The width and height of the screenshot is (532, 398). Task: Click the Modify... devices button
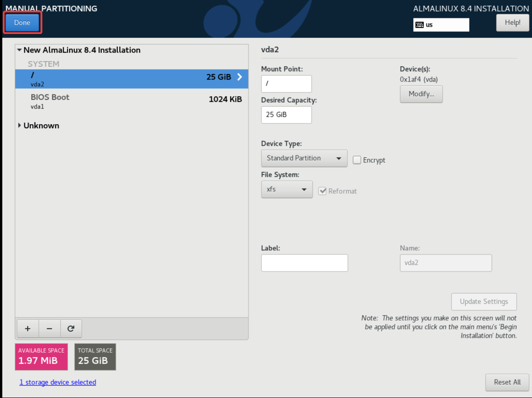421,94
